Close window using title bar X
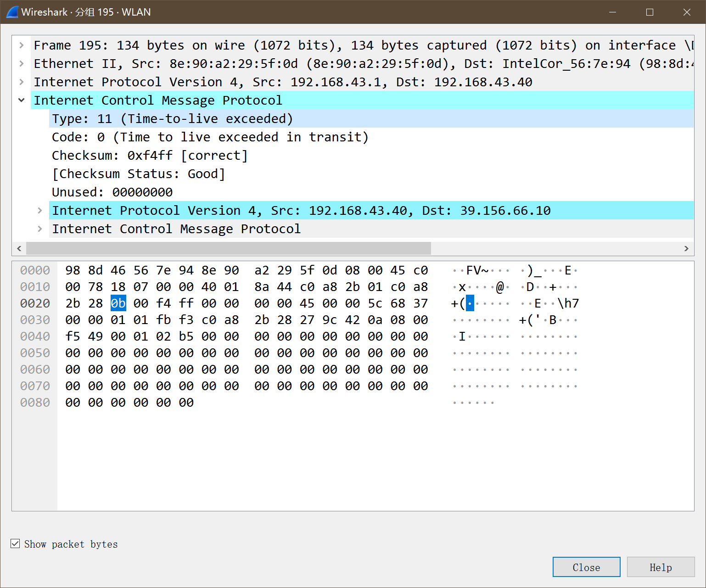This screenshot has width=706, height=588. tap(687, 12)
